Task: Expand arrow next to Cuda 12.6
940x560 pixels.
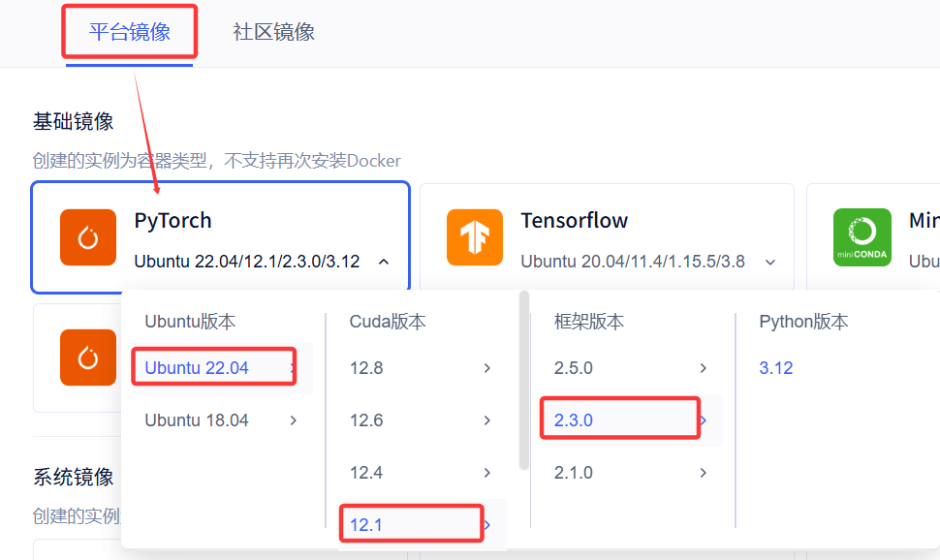Action: pyautogui.click(x=487, y=420)
